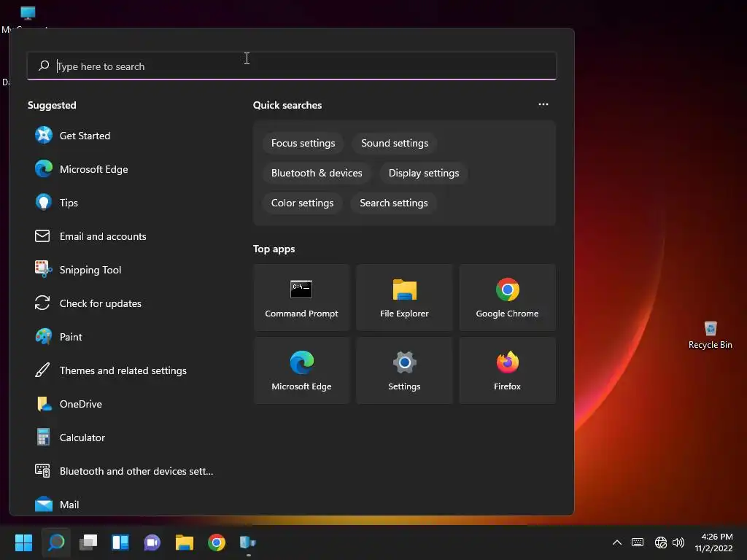Choose Search settings quick search

(393, 203)
